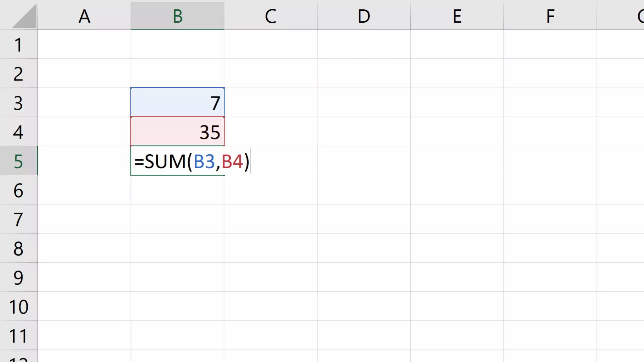Click empty cell D6

364,190
